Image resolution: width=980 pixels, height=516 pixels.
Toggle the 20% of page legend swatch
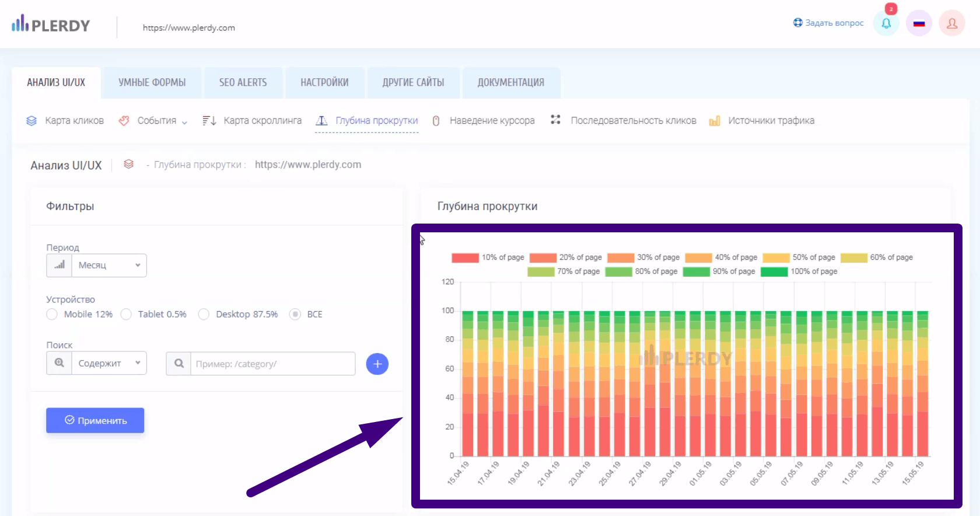(x=543, y=257)
